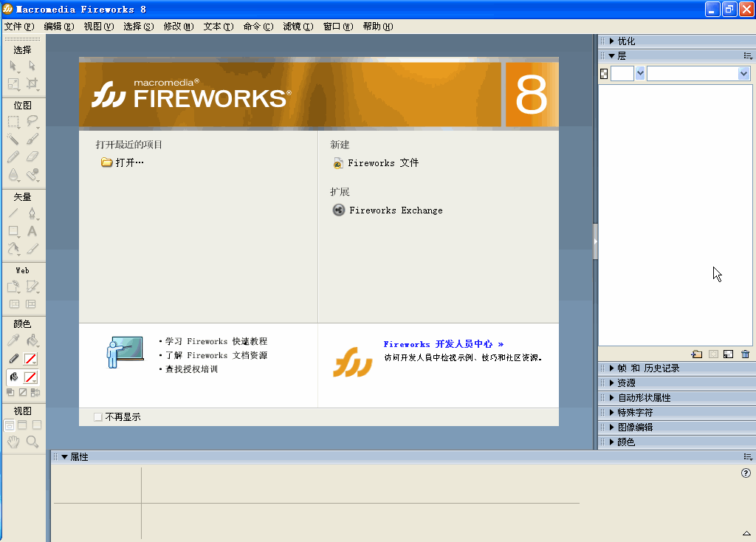
Task: Swap stroke and fill colors
Action: click(x=35, y=393)
